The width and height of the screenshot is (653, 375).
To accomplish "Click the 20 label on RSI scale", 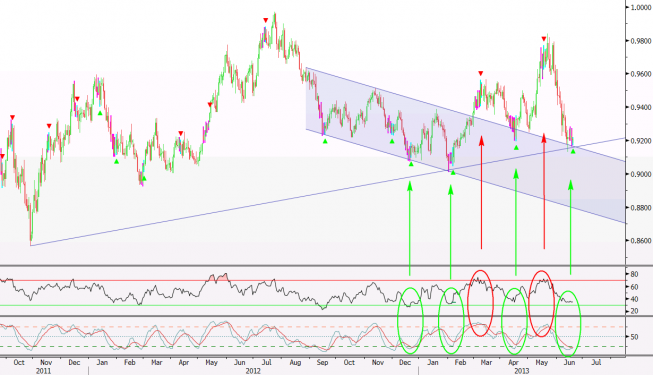I will pos(634,311).
